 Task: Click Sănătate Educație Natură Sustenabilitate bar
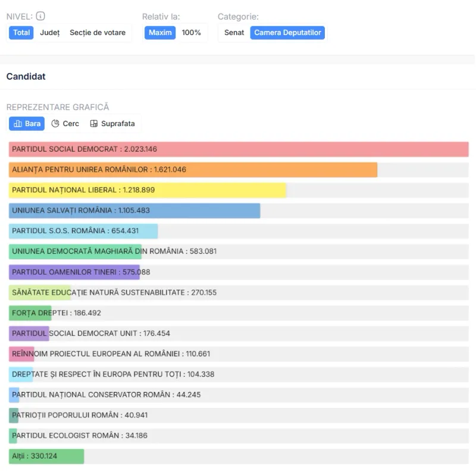(x=40, y=293)
